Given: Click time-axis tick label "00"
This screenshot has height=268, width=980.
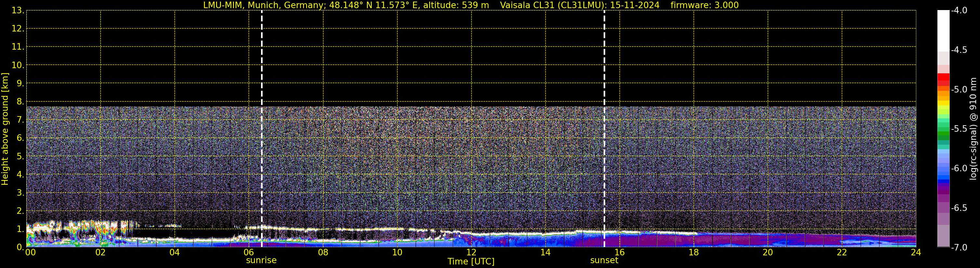Looking at the screenshot, I should (31, 252).
